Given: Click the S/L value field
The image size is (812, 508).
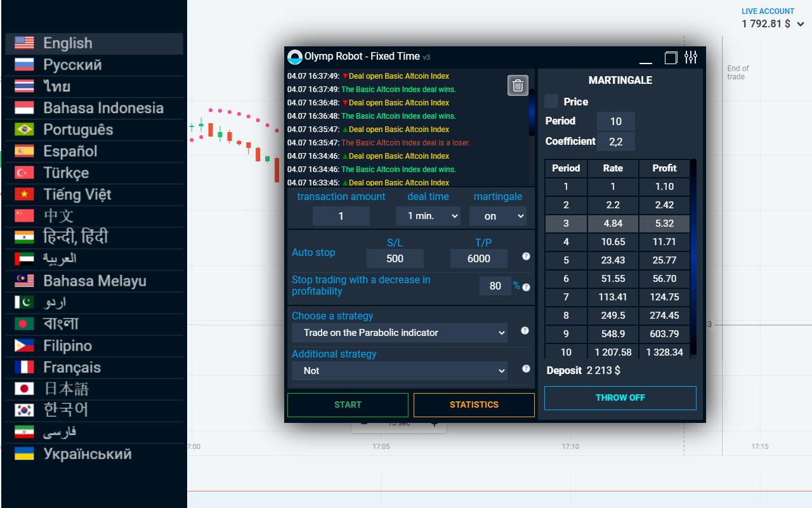Looking at the screenshot, I should coord(395,258).
